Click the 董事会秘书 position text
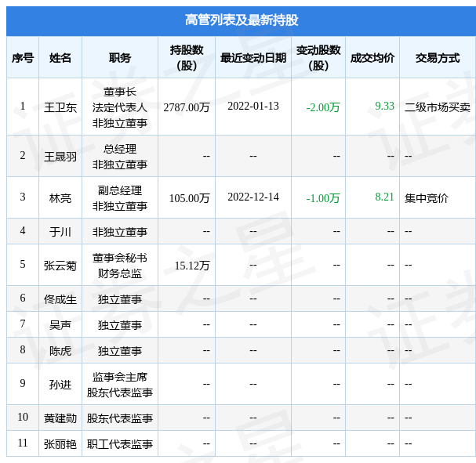 [120, 258]
